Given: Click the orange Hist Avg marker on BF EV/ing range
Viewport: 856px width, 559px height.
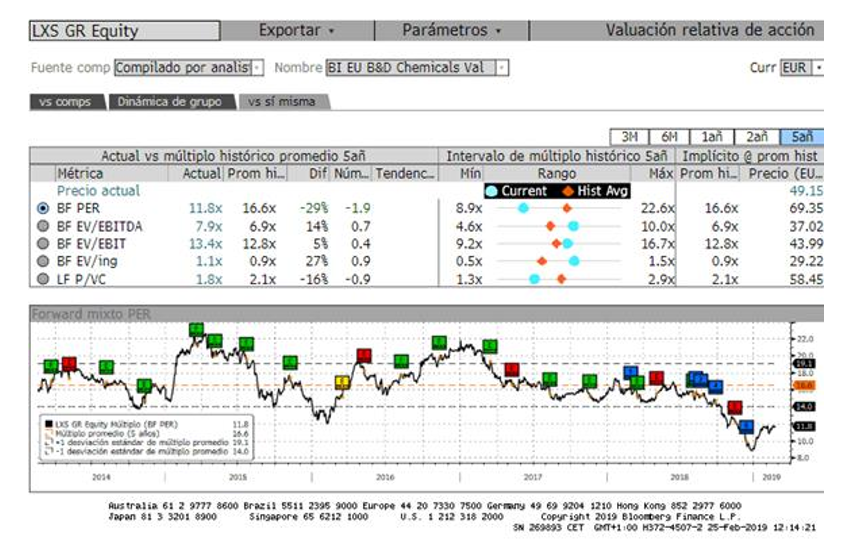Looking at the screenshot, I should (x=542, y=261).
